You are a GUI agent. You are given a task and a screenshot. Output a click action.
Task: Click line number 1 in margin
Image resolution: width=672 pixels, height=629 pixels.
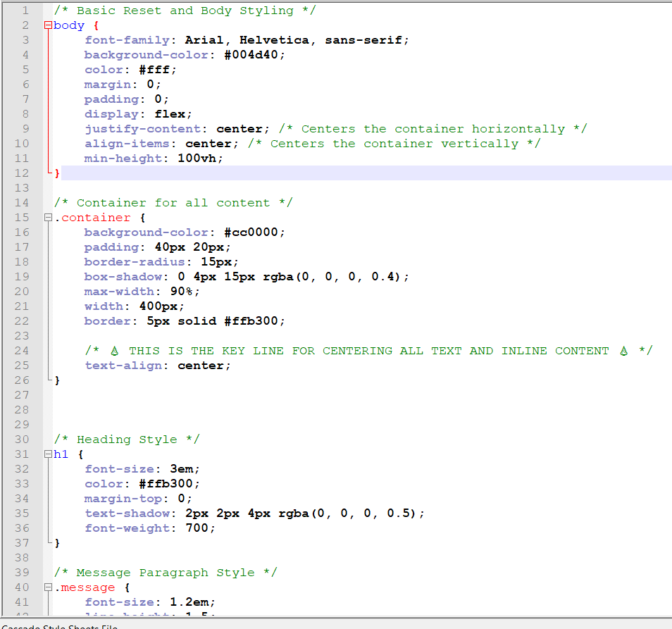click(x=26, y=11)
